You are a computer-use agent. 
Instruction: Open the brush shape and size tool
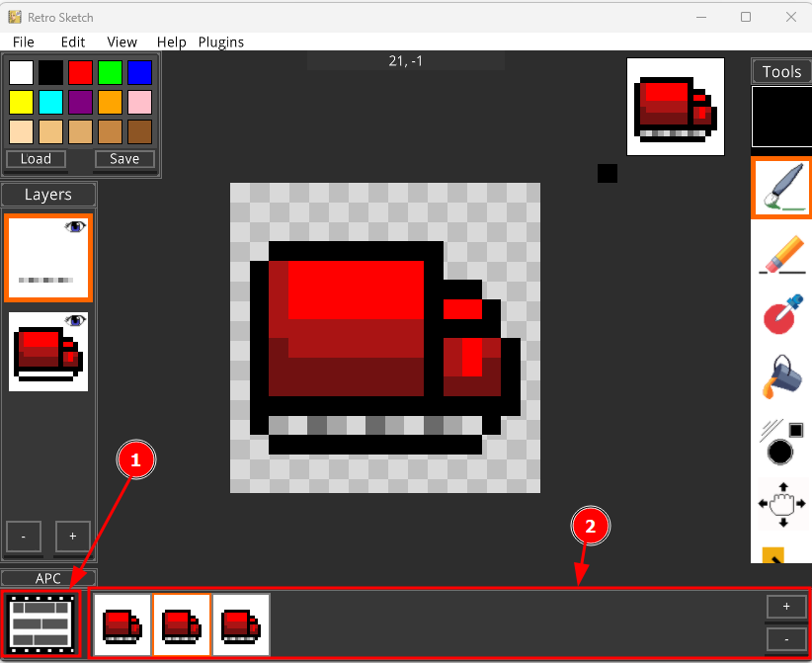(x=781, y=442)
